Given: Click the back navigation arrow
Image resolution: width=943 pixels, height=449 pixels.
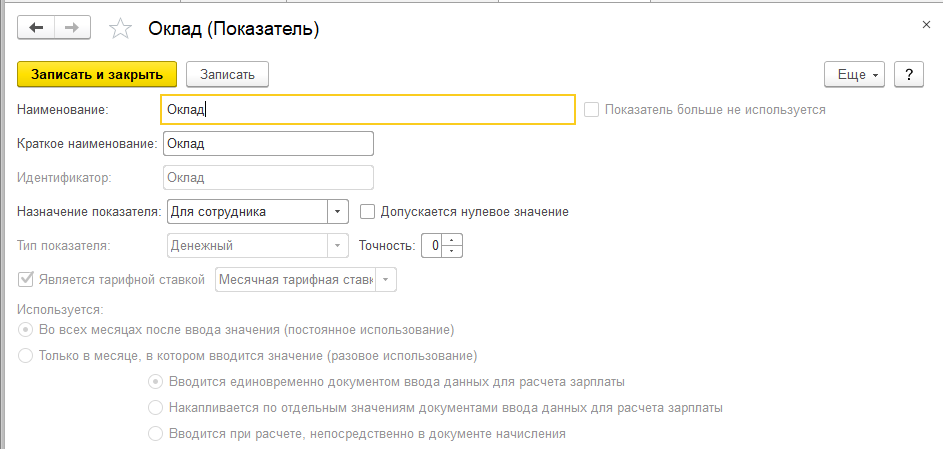Looking at the screenshot, I should coord(37,29).
